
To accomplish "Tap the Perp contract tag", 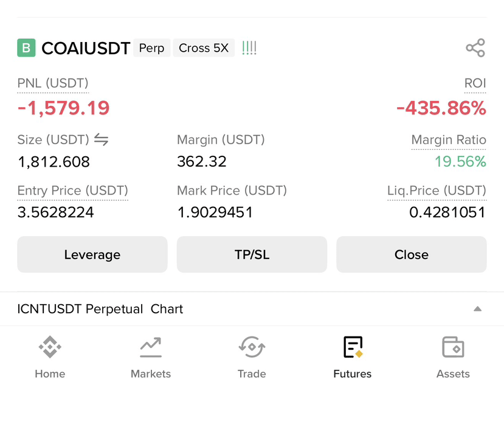I will click(152, 48).
